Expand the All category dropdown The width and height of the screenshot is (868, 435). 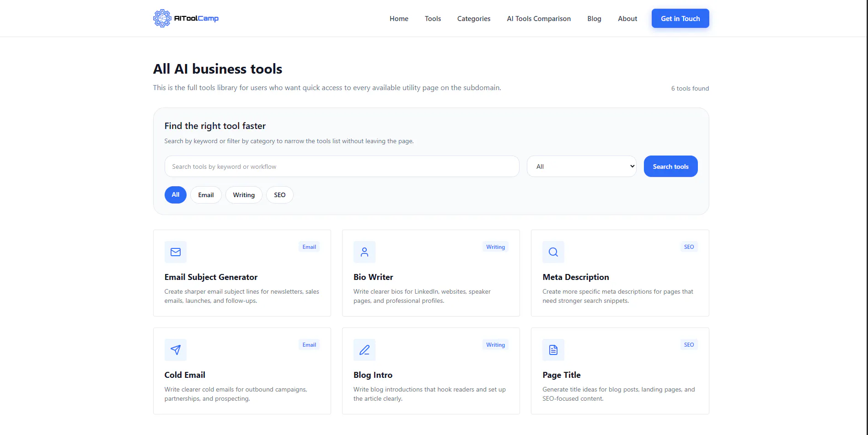tap(582, 166)
